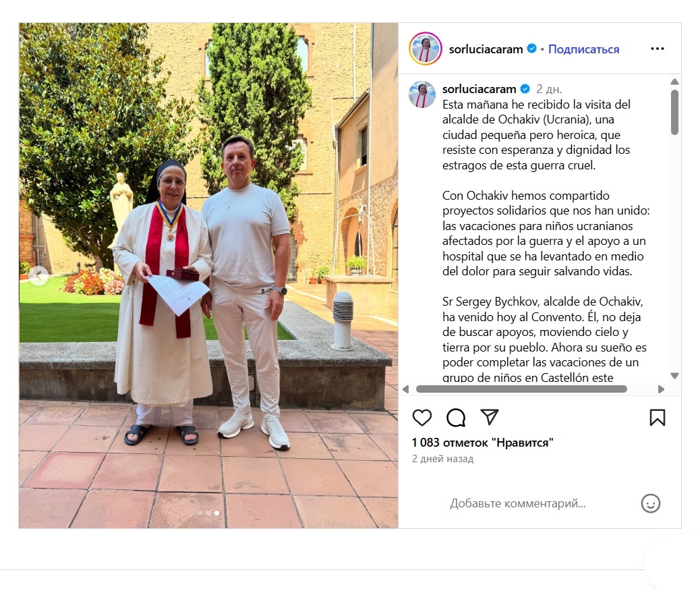Click the Подписаться follow link
The width and height of the screenshot is (700, 589).
(583, 49)
